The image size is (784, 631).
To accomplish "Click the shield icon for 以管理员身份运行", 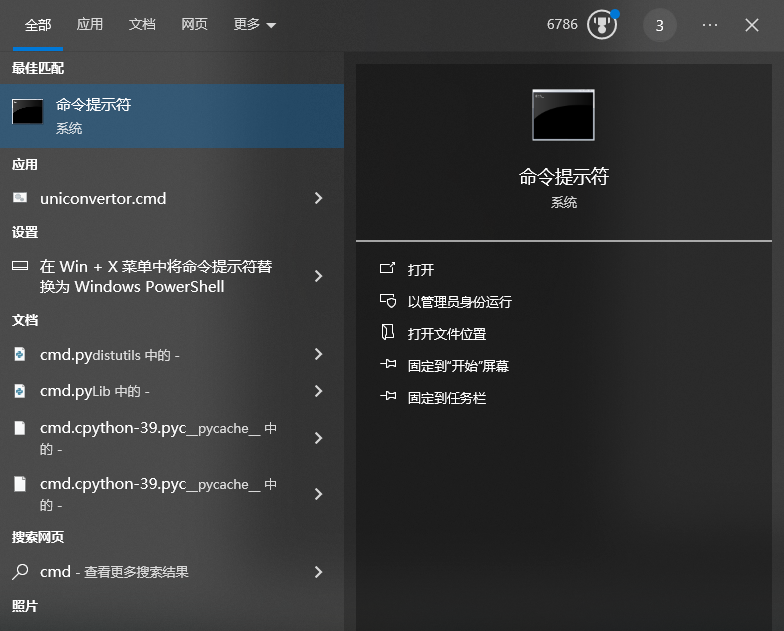I will tap(388, 300).
